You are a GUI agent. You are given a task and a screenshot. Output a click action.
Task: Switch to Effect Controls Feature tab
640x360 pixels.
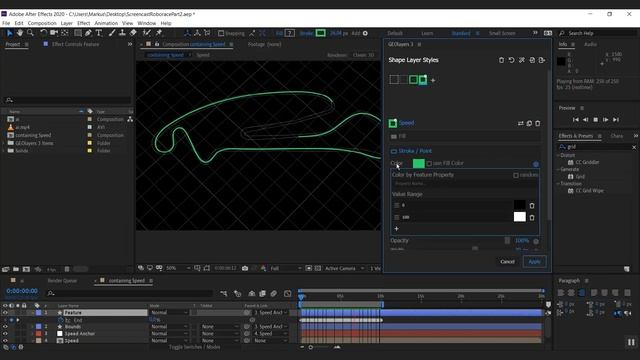(76, 44)
